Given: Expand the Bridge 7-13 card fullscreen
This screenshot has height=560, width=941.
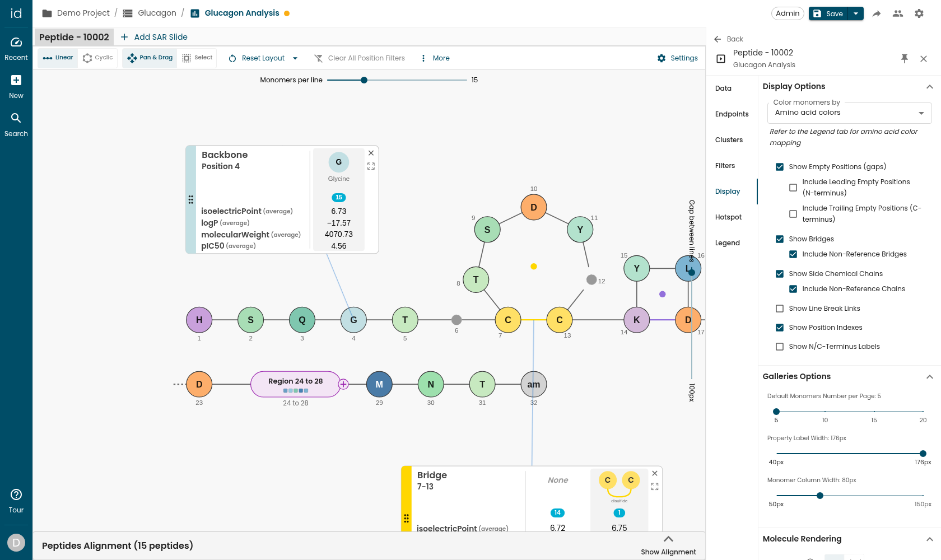Looking at the screenshot, I should click(x=655, y=487).
